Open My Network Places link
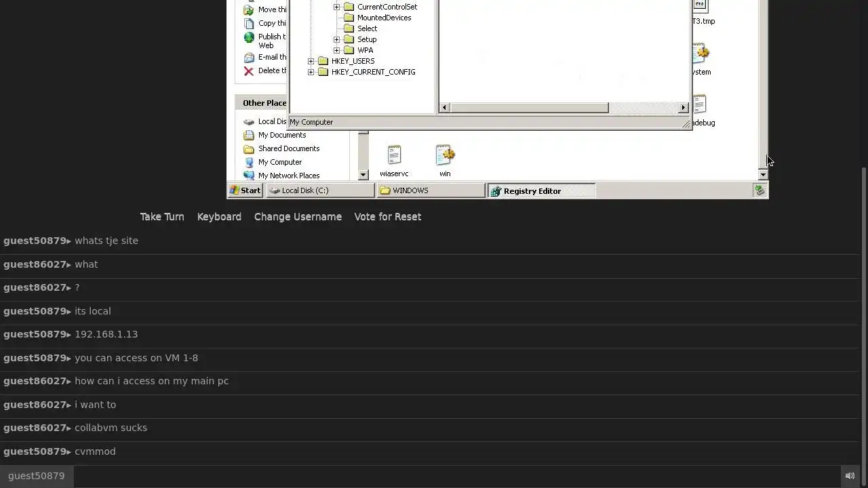868x488 pixels. click(x=289, y=176)
